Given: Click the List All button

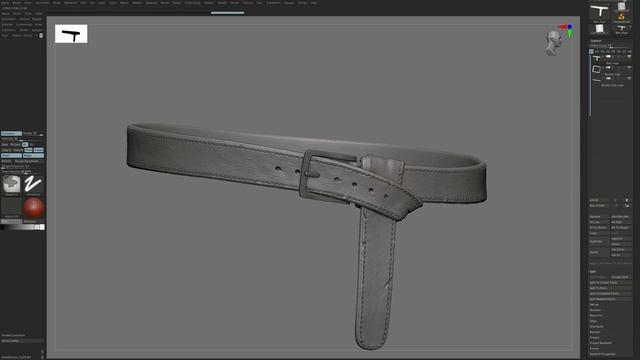Looking at the screenshot, I should 599,200.
